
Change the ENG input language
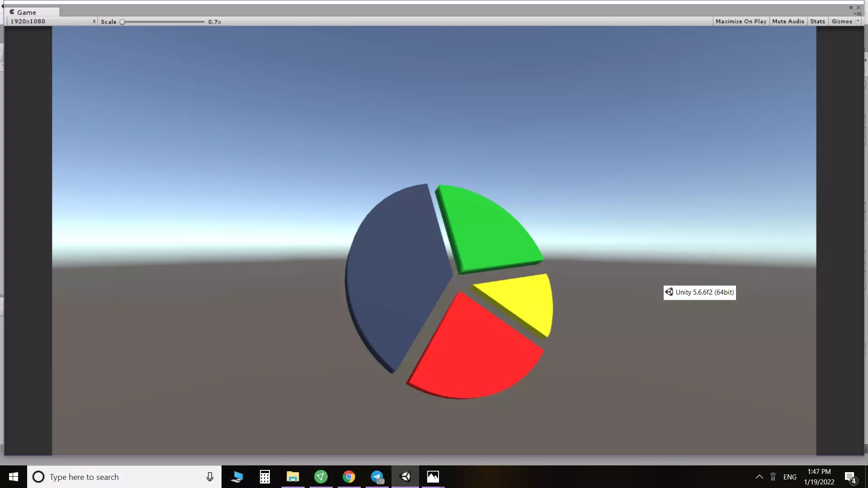(790, 477)
